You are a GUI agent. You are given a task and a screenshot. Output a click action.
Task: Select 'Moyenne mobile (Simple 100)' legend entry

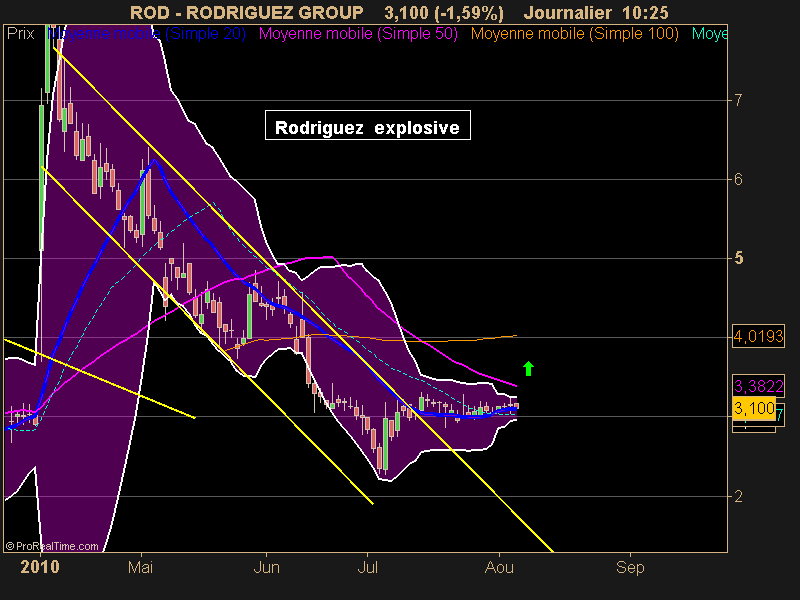574,34
